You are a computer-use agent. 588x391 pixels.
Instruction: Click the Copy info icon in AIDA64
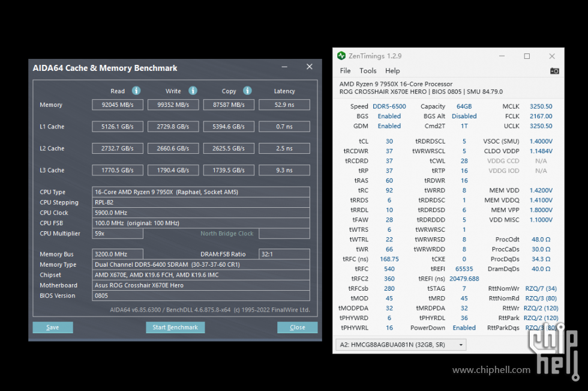pyautogui.click(x=247, y=91)
